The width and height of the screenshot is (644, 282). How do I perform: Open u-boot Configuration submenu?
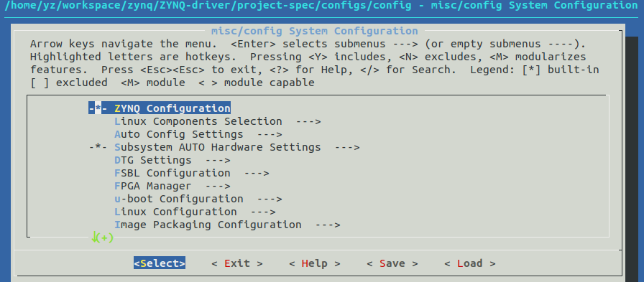198,199
